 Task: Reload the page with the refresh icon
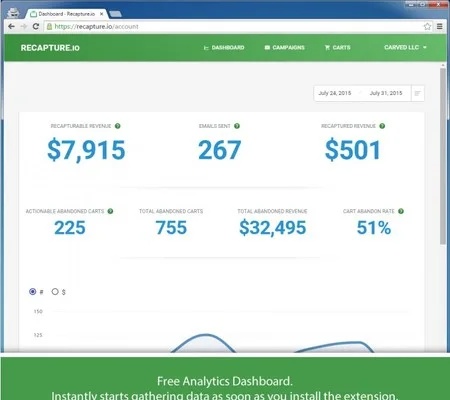36,26
